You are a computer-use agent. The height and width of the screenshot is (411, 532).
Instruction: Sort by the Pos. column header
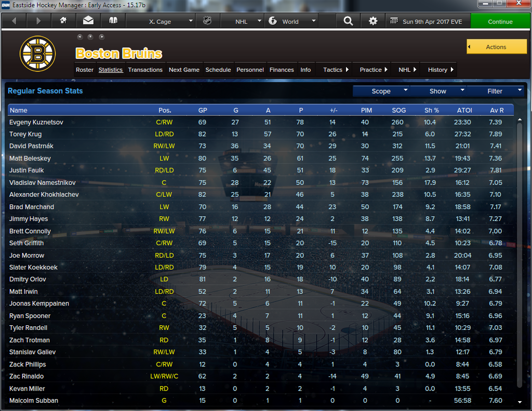(165, 110)
